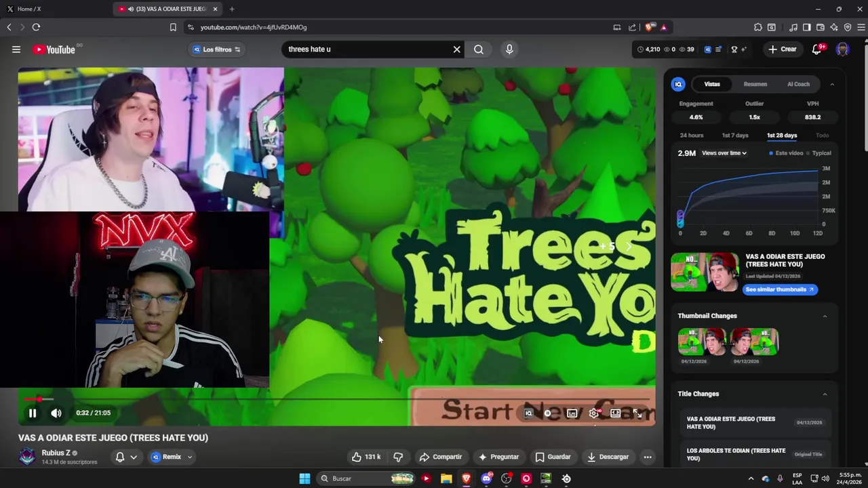Enter fullscreen mode on the video
Image resolution: width=868 pixels, height=488 pixels.
[637, 413]
